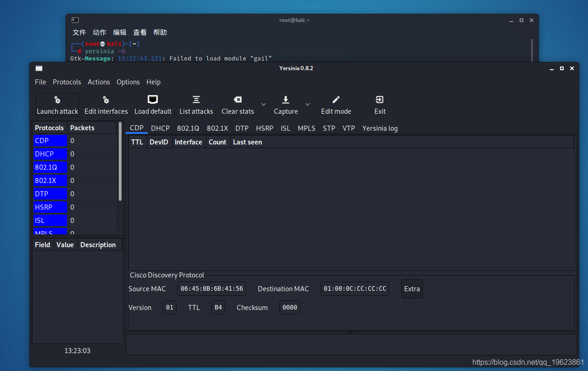The height and width of the screenshot is (371, 588).
Task: Click the TTL column header
Action: click(x=137, y=142)
